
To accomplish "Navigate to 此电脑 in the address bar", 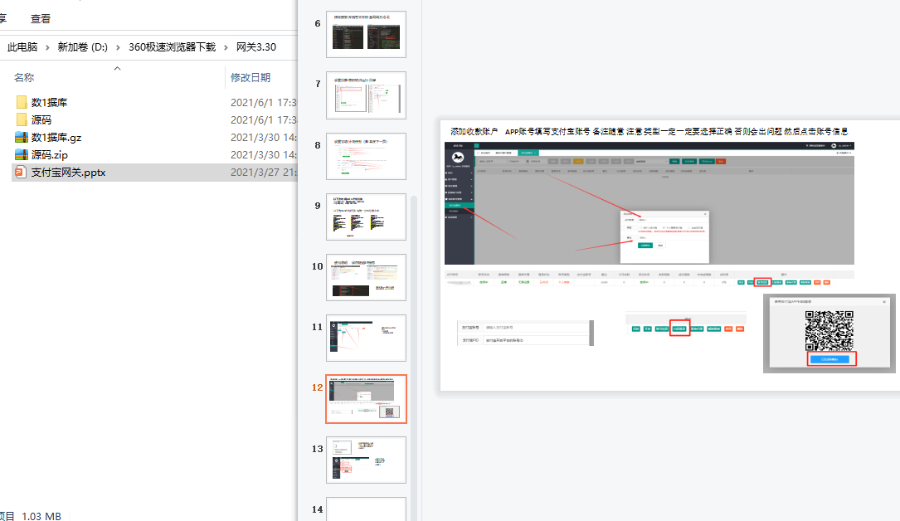I will (24, 47).
